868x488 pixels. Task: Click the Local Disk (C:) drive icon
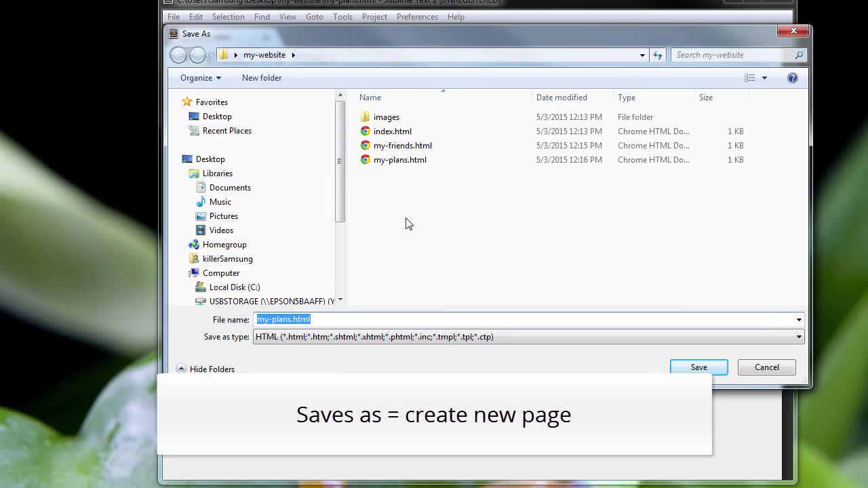pyautogui.click(x=201, y=287)
